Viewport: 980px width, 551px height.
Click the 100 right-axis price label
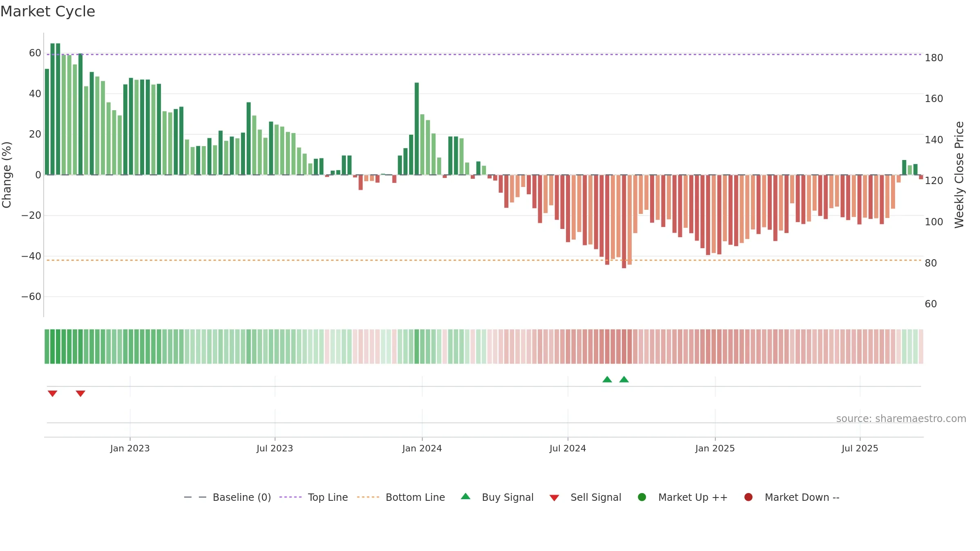pyautogui.click(x=934, y=222)
